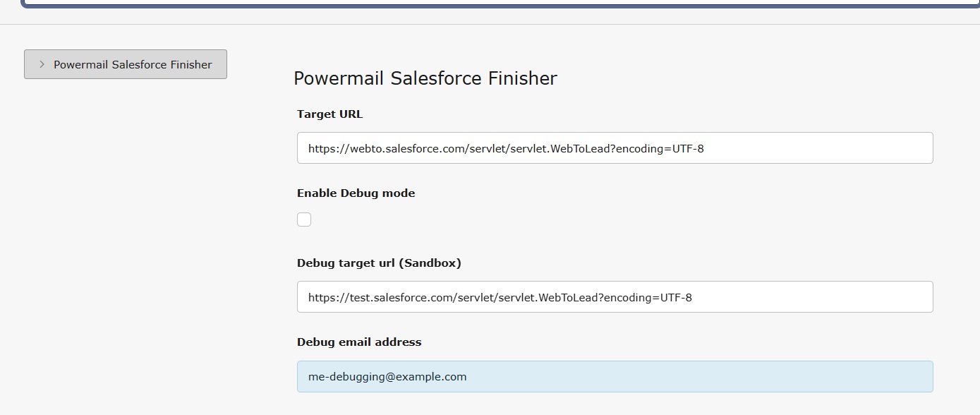Click the Debug email address input
This screenshot has height=415, width=980.
click(x=615, y=376)
